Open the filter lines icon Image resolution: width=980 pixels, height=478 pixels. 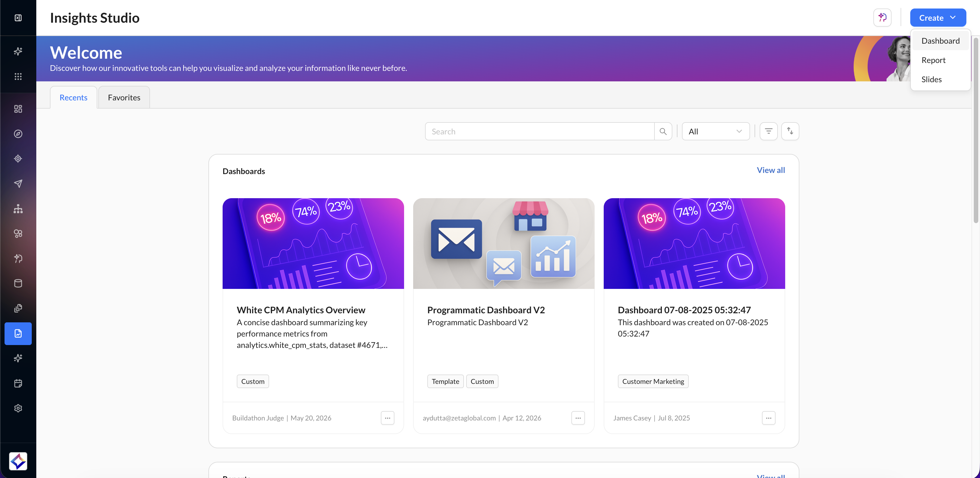point(768,131)
